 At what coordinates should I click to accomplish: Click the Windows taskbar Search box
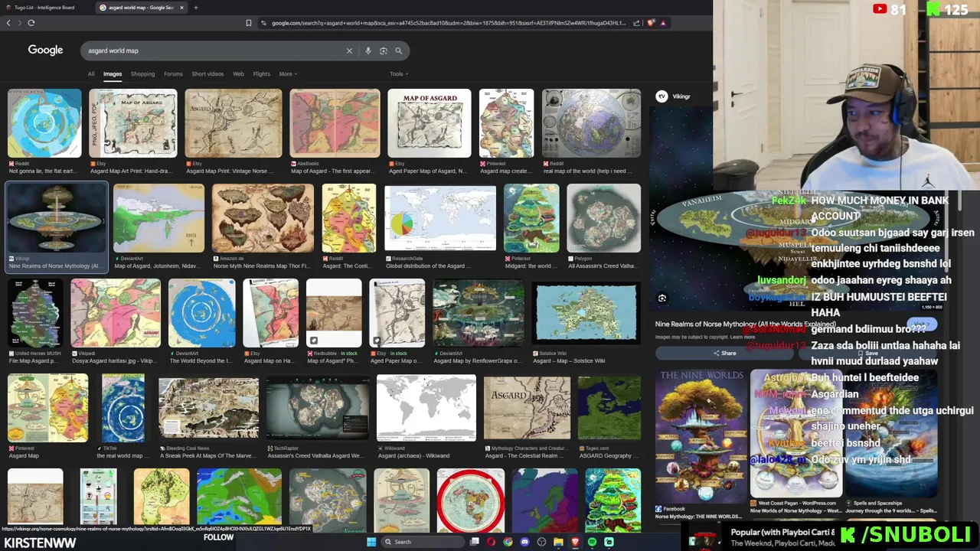(x=423, y=542)
